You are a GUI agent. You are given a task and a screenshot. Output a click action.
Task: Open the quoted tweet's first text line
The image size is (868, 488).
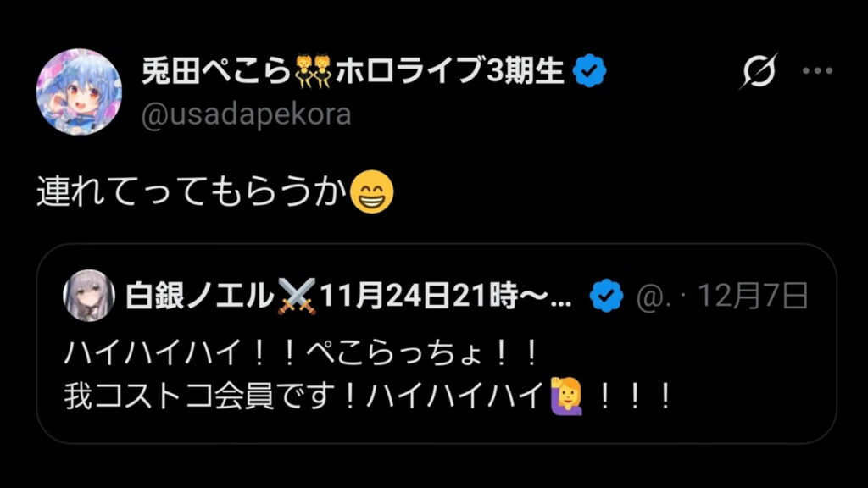point(301,353)
